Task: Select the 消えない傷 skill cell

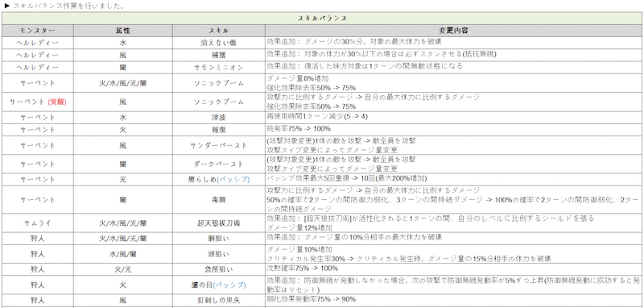Action: [x=218, y=44]
